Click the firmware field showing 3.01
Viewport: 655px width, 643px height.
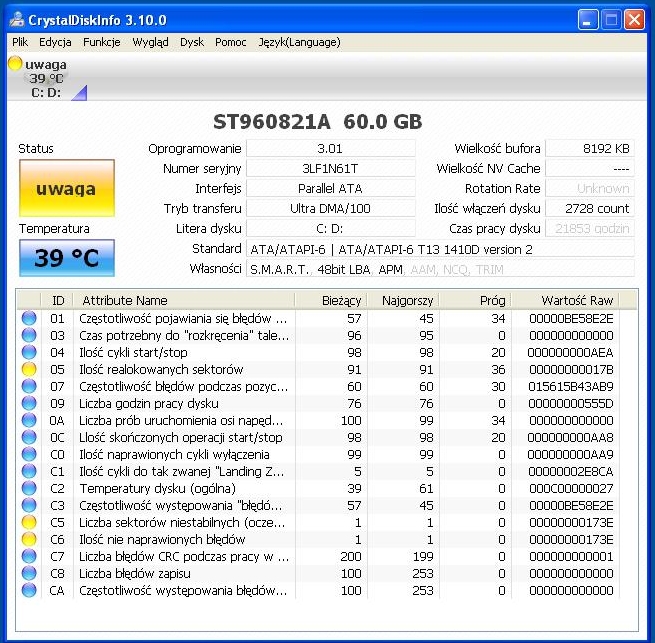point(330,148)
